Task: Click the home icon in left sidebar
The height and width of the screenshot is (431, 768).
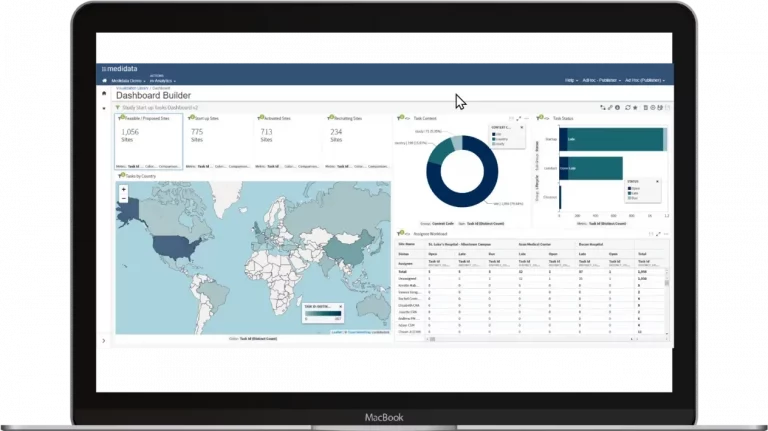Action: click(104, 93)
